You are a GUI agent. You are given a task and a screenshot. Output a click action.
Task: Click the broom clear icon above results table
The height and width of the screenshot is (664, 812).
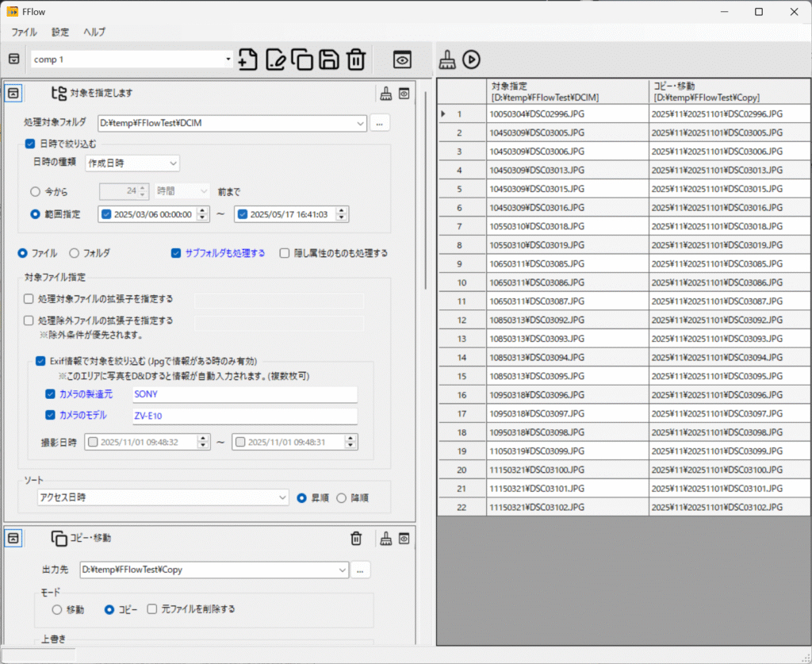(x=446, y=59)
